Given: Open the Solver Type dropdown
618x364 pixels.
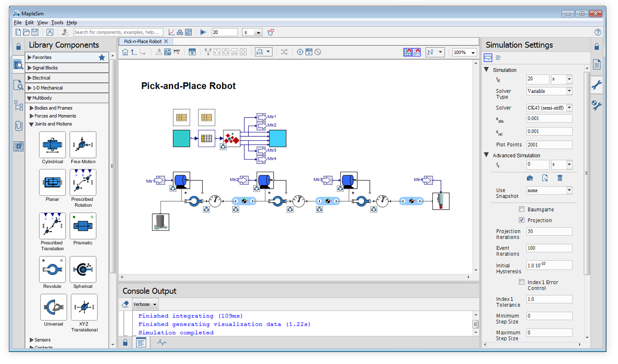Looking at the screenshot, I should [549, 91].
